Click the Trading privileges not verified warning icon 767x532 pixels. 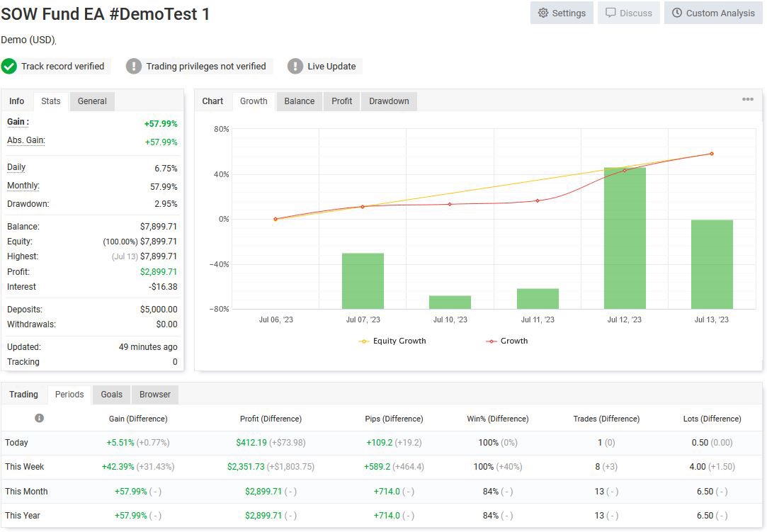[134, 66]
